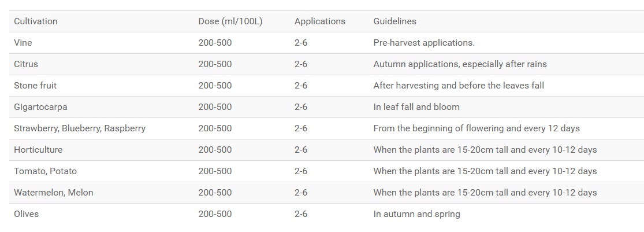Click the Vine row dose value

click(215, 43)
